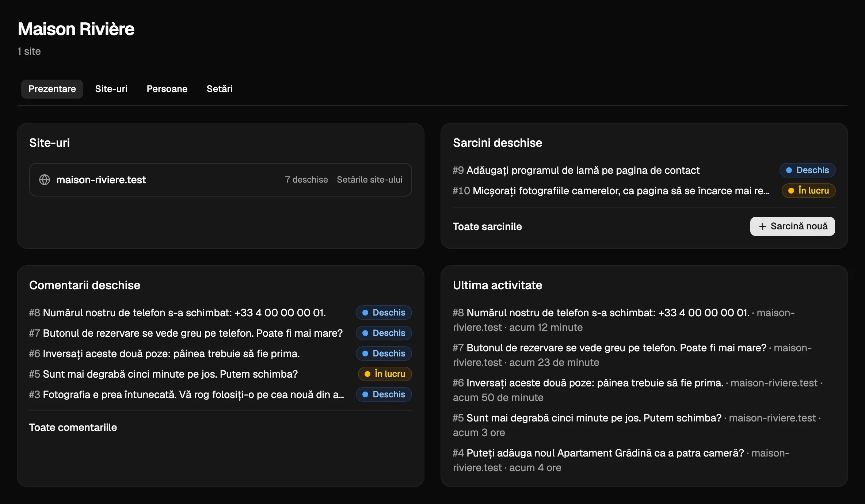Click the 7 deschise link
The image size is (865, 504).
pos(306,180)
